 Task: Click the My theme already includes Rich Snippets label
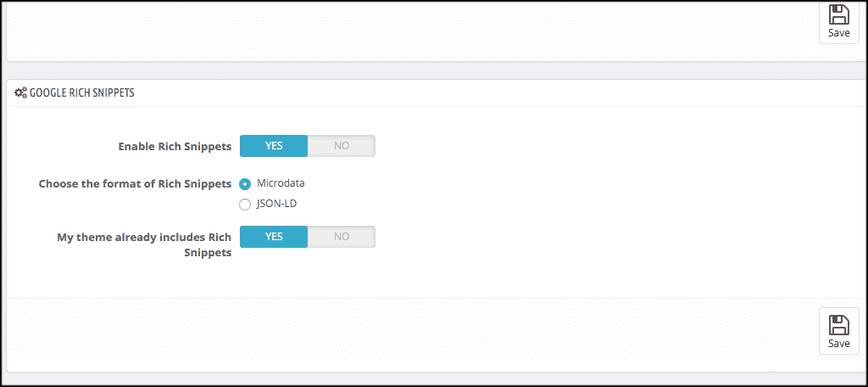click(x=144, y=244)
